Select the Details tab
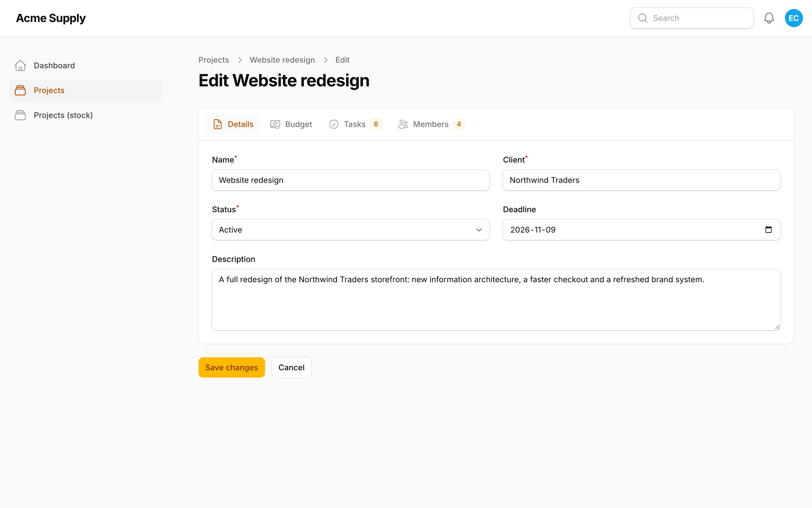 point(233,124)
